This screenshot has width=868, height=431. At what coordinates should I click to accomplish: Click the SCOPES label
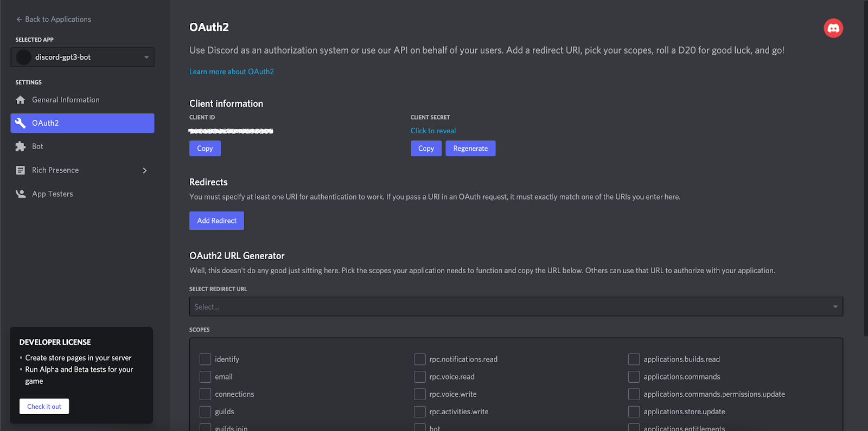199,330
